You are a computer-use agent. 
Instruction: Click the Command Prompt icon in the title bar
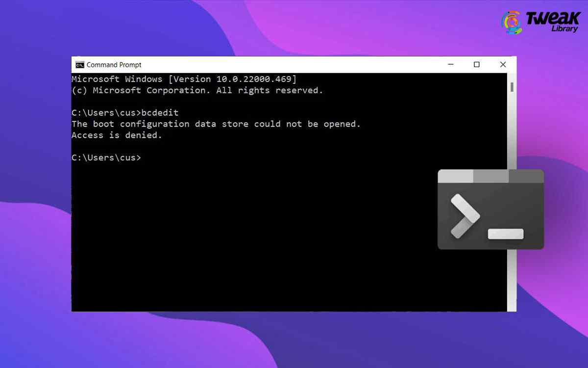click(80, 64)
